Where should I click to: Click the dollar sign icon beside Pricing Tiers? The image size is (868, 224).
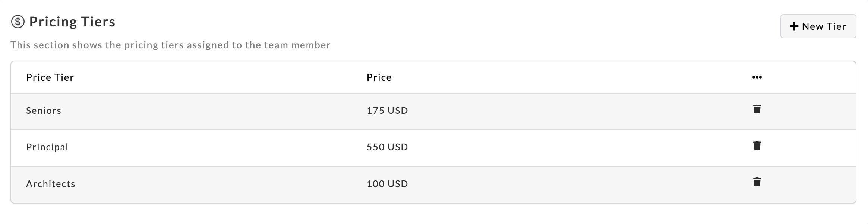click(x=18, y=22)
